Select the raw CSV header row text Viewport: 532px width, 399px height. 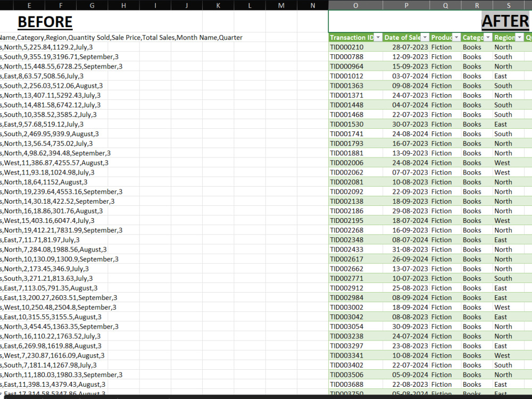click(121, 38)
